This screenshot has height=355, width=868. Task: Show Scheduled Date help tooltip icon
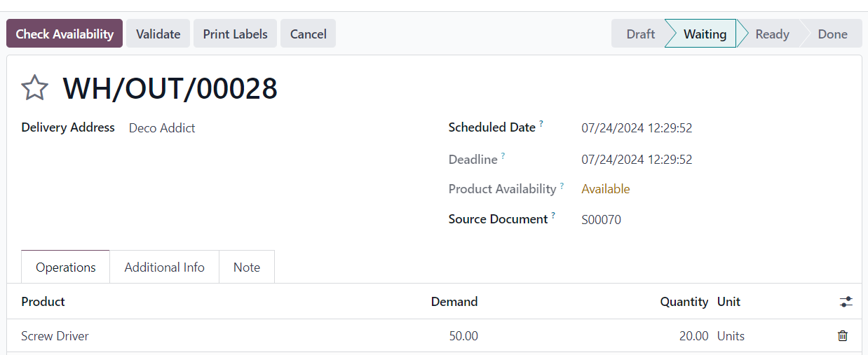click(x=541, y=124)
